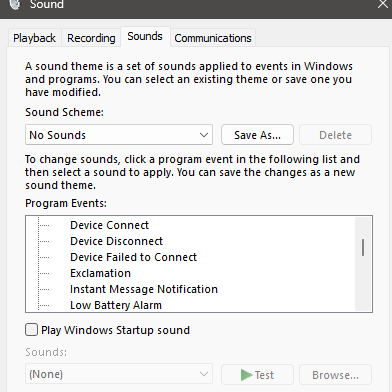The height and width of the screenshot is (392, 392).
Task: Click the Sound speaker icon in the title bar
Action: (x=15, y=4)
